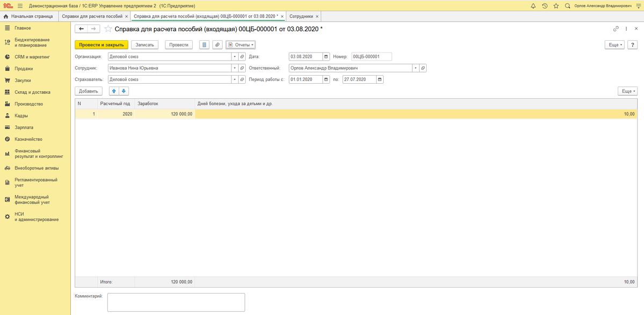Open the top-right window options dropdown arrow
The image size is (644, 315).
(x=639, y=5)
